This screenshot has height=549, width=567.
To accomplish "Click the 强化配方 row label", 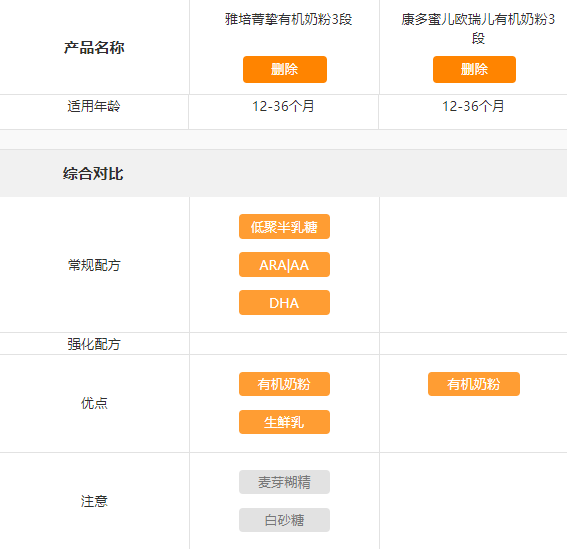I will pyautogui.click(x=94, y=344).
